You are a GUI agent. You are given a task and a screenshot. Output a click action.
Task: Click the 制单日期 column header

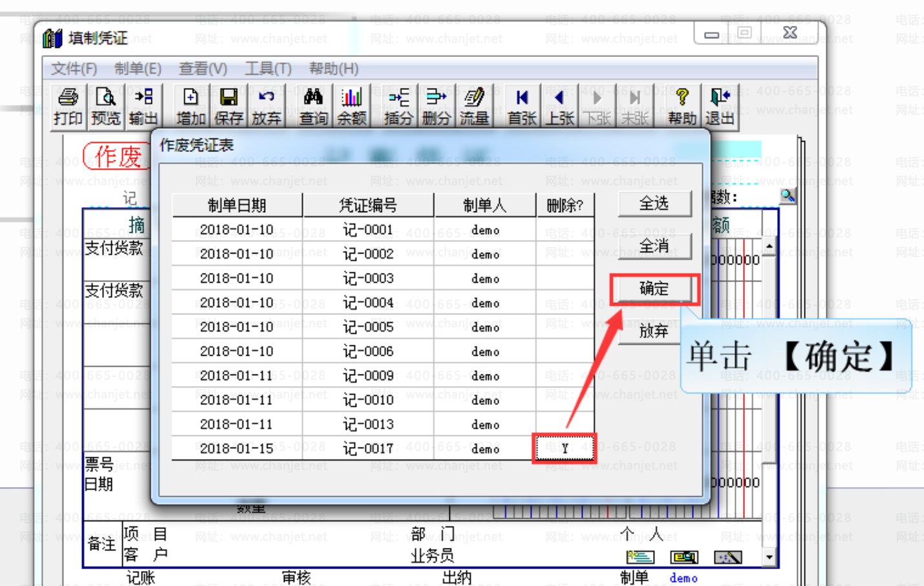coord(237,205)
